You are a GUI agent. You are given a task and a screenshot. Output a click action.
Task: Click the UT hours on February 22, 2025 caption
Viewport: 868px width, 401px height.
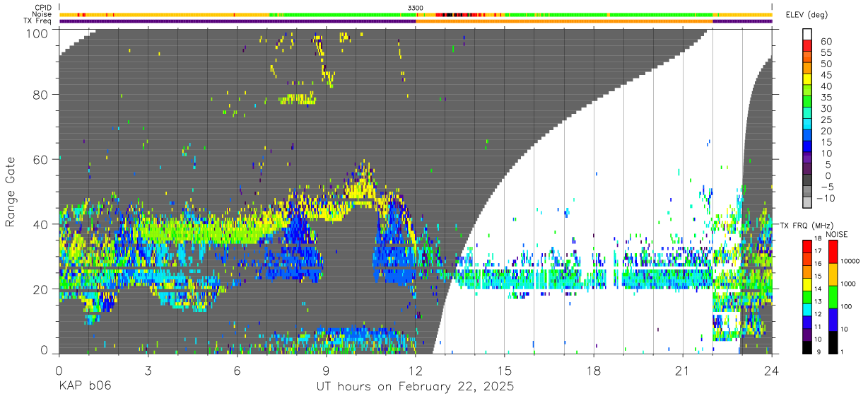tap(415, 388)
